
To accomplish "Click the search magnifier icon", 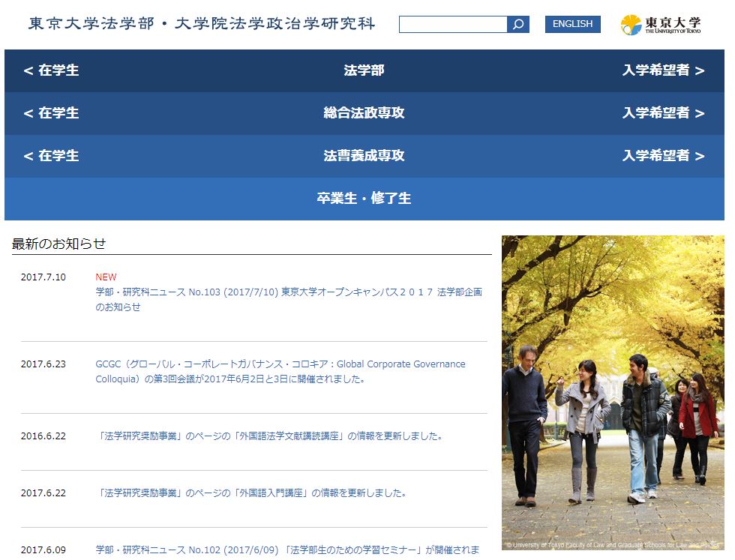I will pyautogui.click(x=518, y=24).
